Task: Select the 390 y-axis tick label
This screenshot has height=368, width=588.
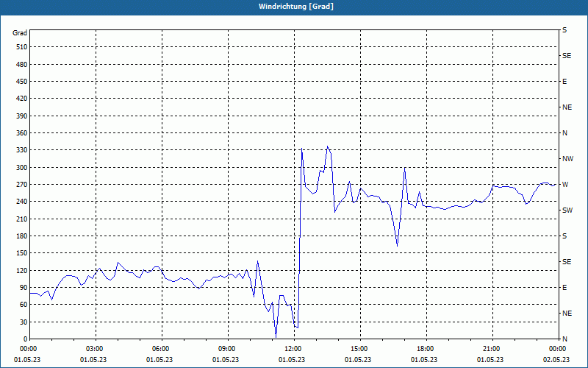Action: click(22, 116)
